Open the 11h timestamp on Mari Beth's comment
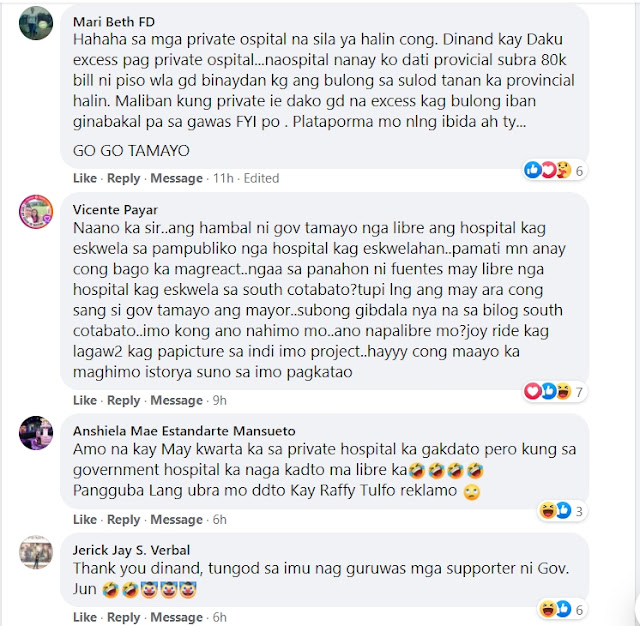640x626 pixels. coord(223,178)
